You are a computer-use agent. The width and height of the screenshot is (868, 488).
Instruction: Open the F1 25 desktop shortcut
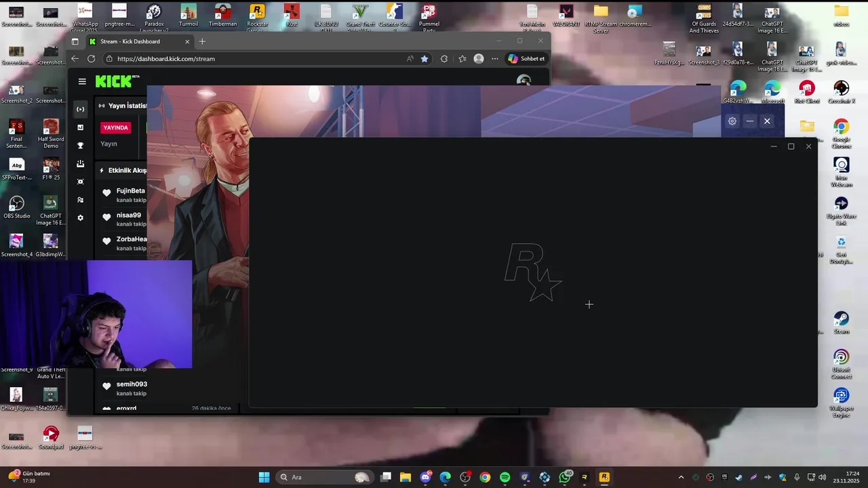(x=51, y=169)
